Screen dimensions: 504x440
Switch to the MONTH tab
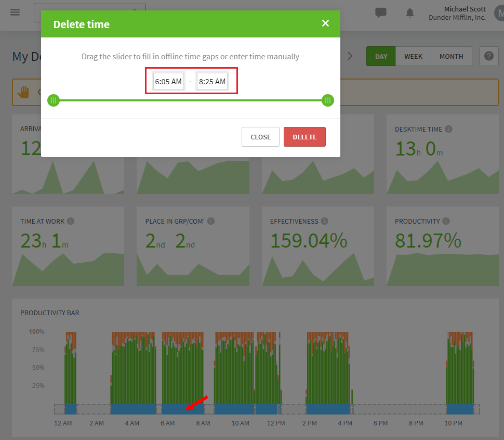[x=451, y=56]
